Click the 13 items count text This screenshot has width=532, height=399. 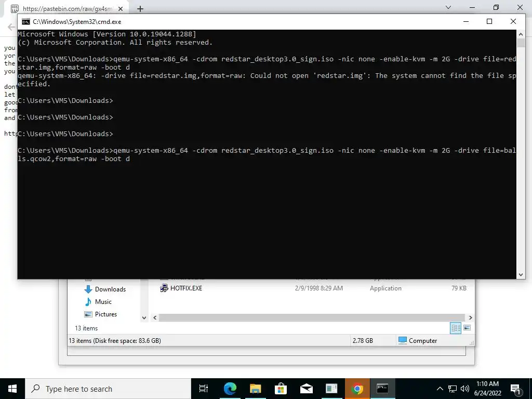click(x=86, y=328)
